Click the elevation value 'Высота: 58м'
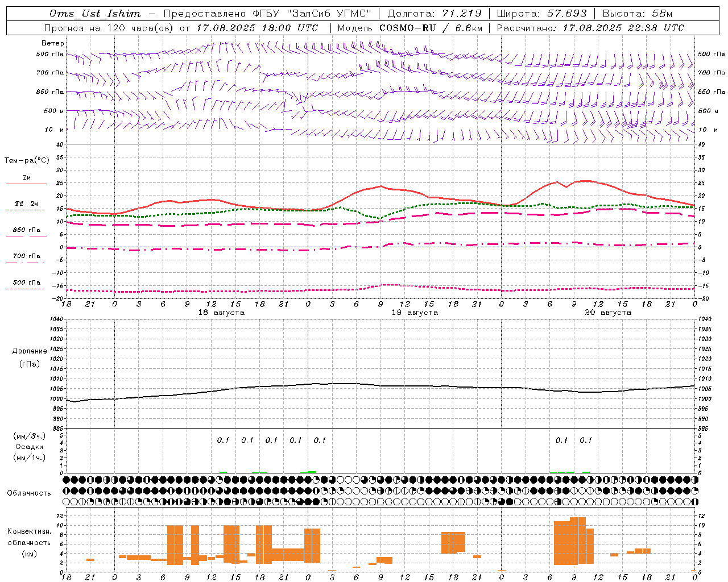This screenshot has width=728, height=582. [638, 14]
